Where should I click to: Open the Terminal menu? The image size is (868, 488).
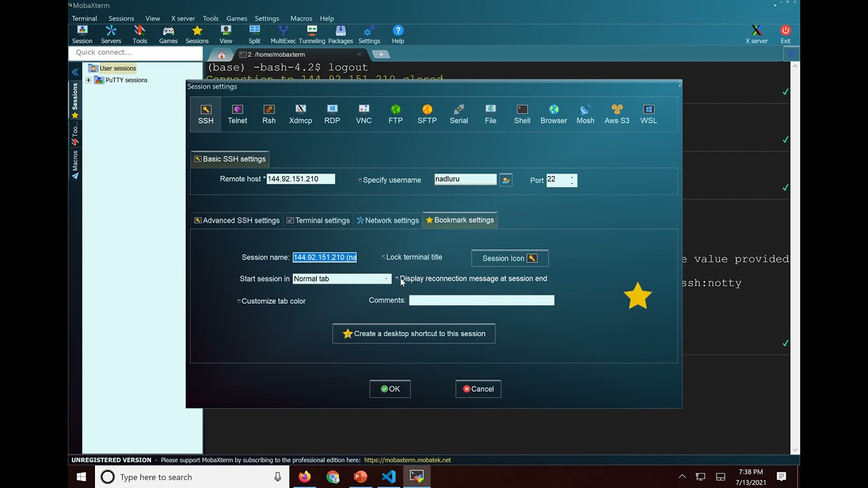tap(84, 18)
